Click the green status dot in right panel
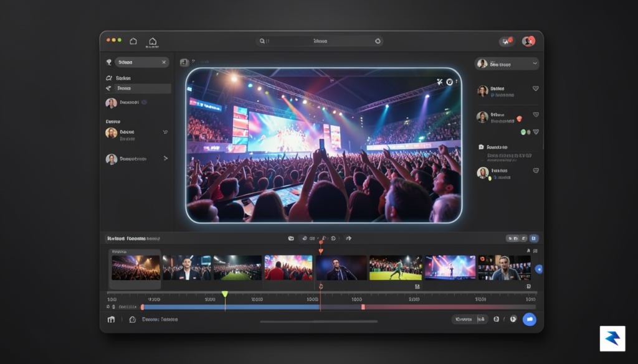 pos(523,132)
